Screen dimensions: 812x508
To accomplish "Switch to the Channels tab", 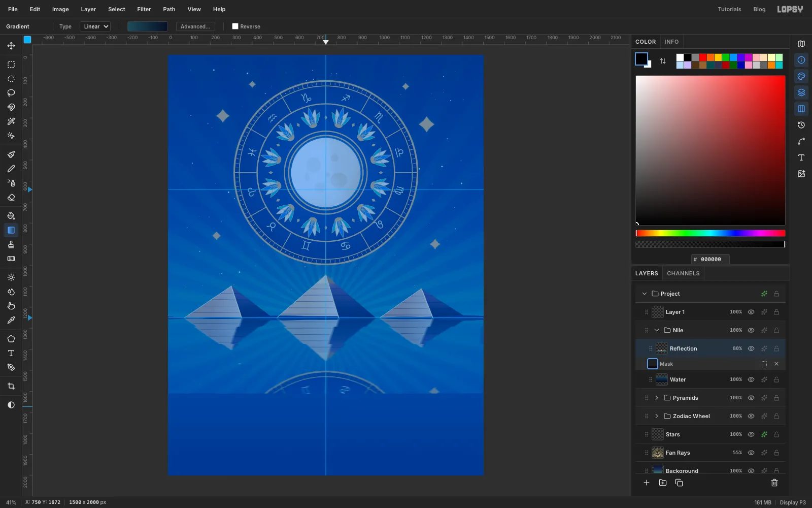I will tap(683, 273).
